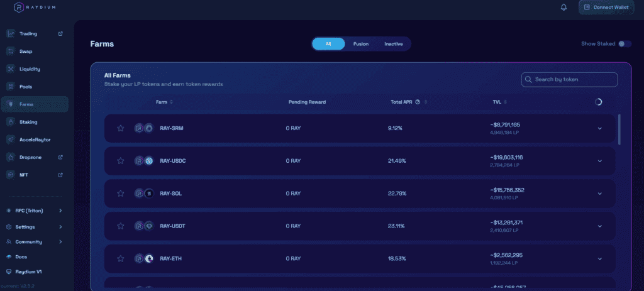
Task: Toggle the Show Staked switch
Action: coord(624,44)
